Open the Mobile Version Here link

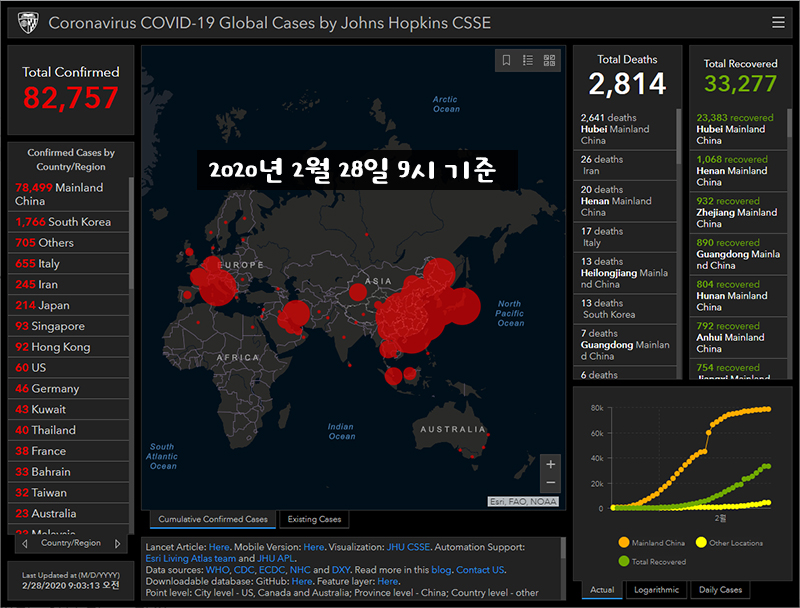(x=314, y=547)
